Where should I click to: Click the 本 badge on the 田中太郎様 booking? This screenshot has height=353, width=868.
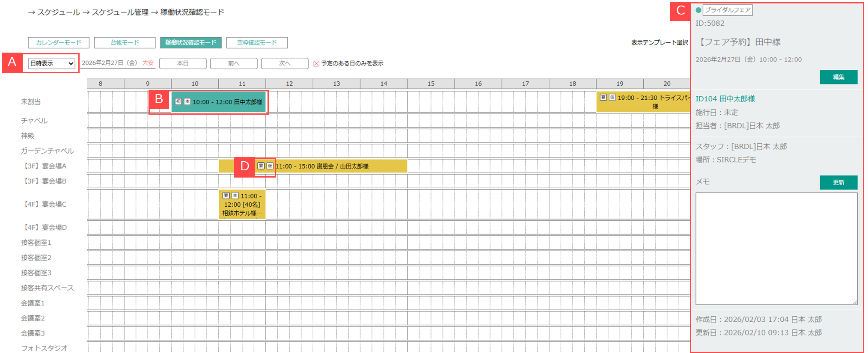tap(187, 102)
